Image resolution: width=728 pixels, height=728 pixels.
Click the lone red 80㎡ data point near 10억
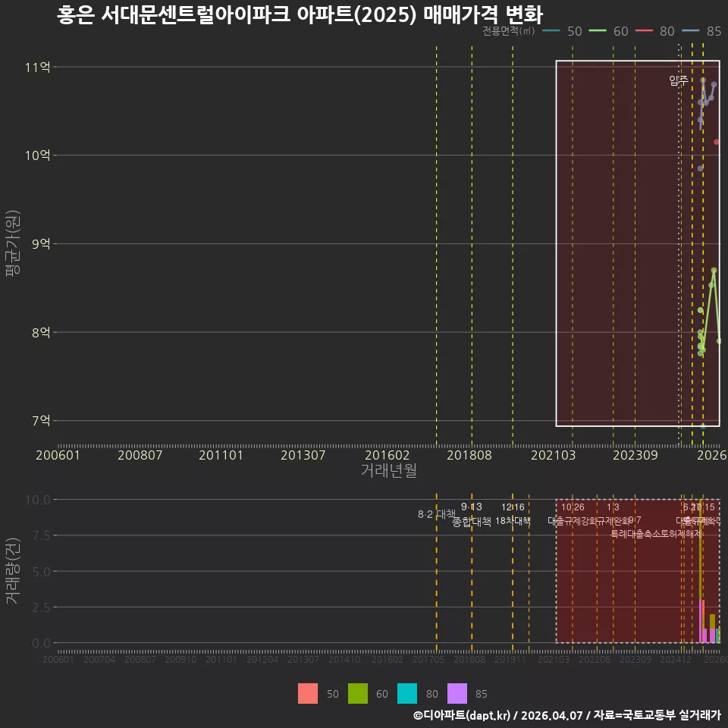click(717, 142)
